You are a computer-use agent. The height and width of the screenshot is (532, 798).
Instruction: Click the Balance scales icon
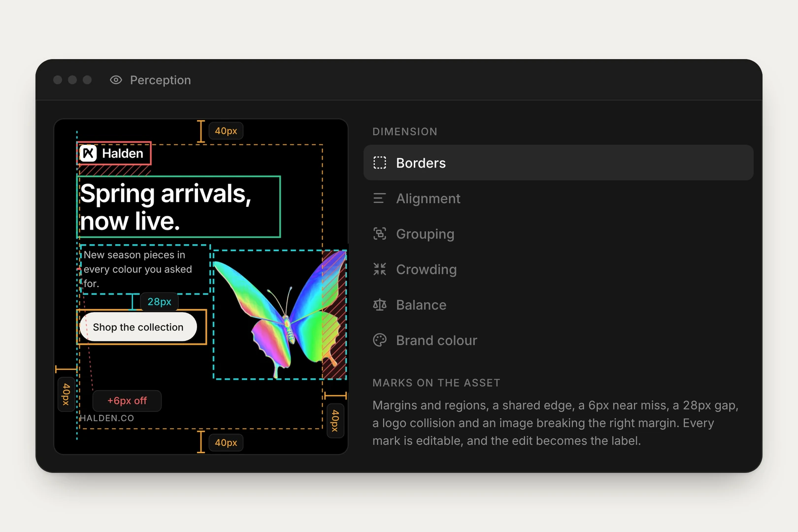click(x=380, y=304)
